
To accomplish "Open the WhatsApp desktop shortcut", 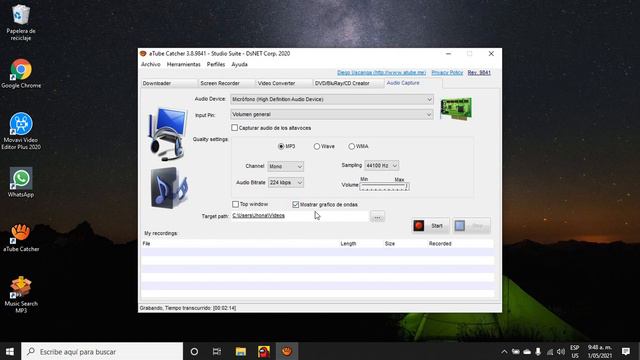I will click(x=21, y=182).
